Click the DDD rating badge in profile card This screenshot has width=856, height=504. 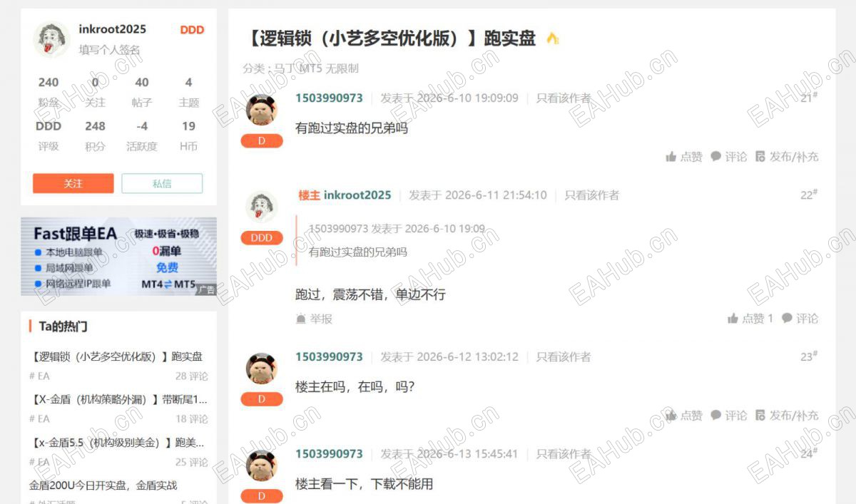[x=192, y=30]
